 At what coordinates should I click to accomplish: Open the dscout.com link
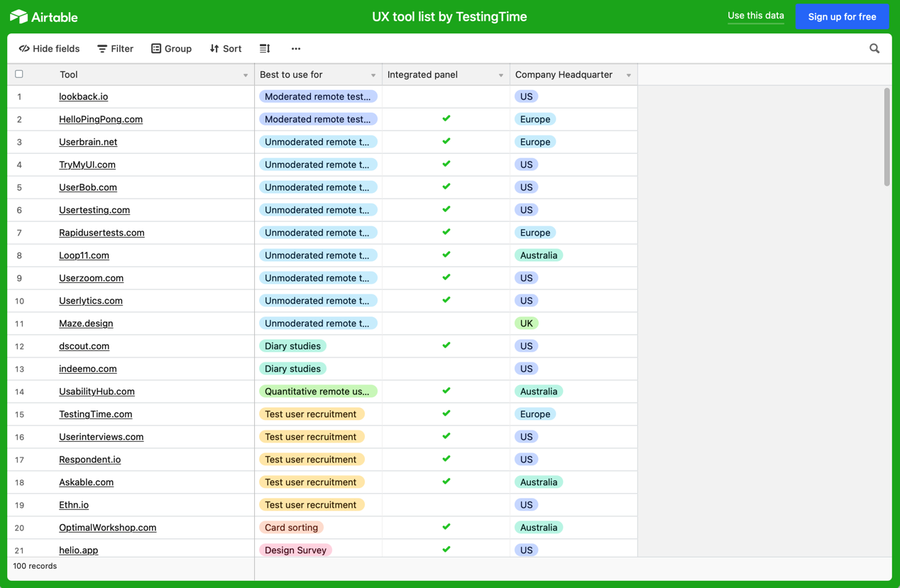[84, 346]
